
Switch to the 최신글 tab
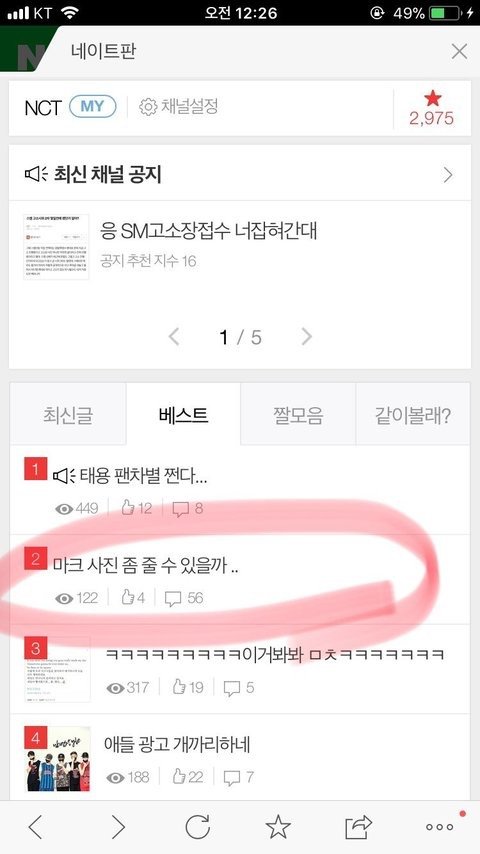(68, 415)
